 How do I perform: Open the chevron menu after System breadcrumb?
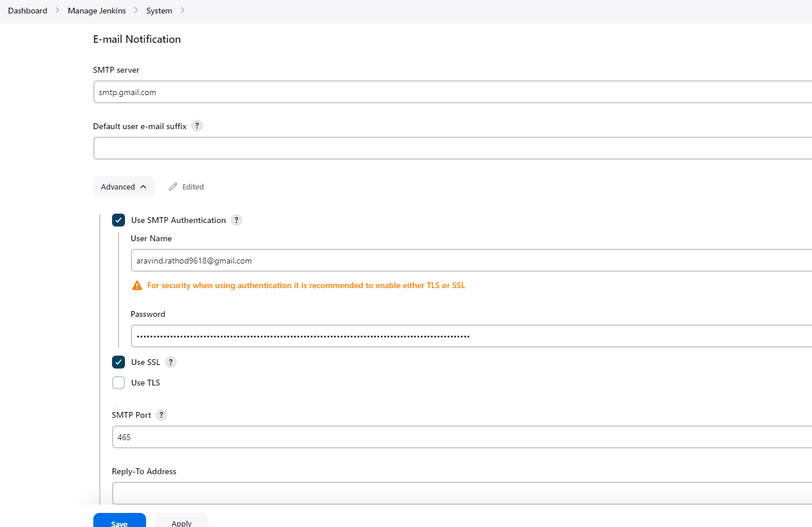[182, 11]
